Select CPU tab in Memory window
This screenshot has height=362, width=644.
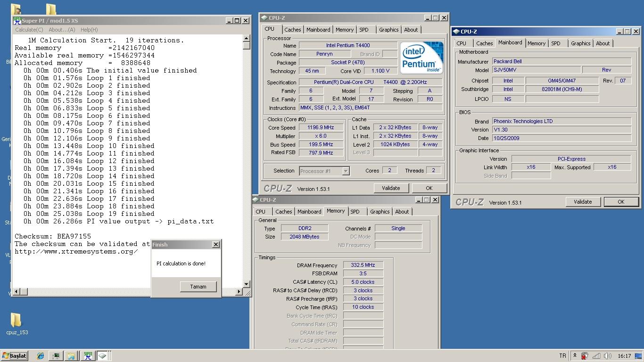(x=261, y=212)
